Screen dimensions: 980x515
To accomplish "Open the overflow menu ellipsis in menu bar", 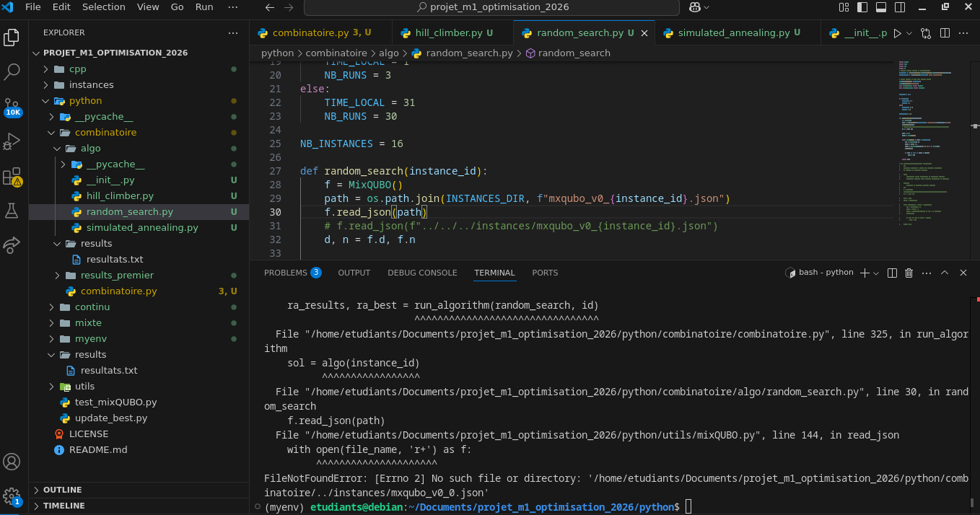I will pos(233,7).
